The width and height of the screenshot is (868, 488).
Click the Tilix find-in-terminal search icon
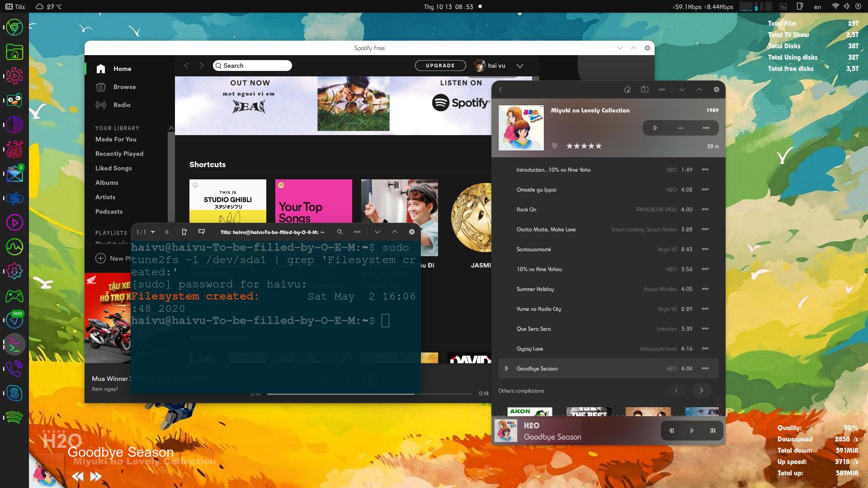(x=340, y=232)
